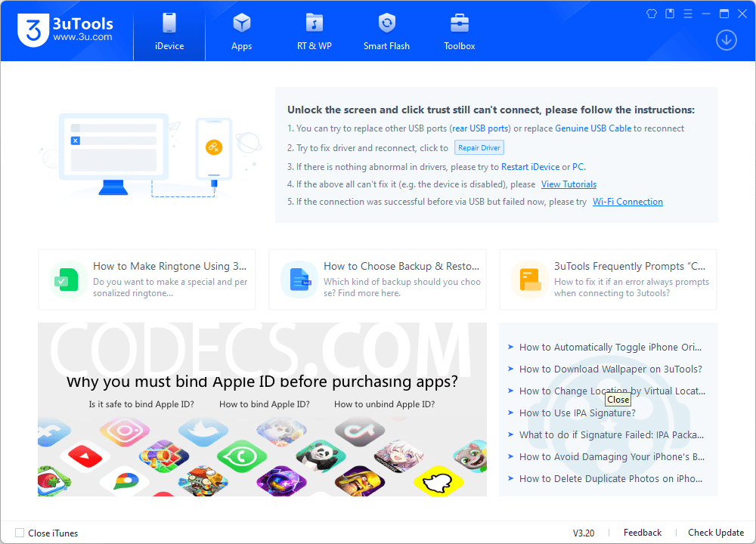Click 'Is it safe to bind Apple ID?'
Image resolution: width=756 pixels, height=544 pixels.
(141, 403)
